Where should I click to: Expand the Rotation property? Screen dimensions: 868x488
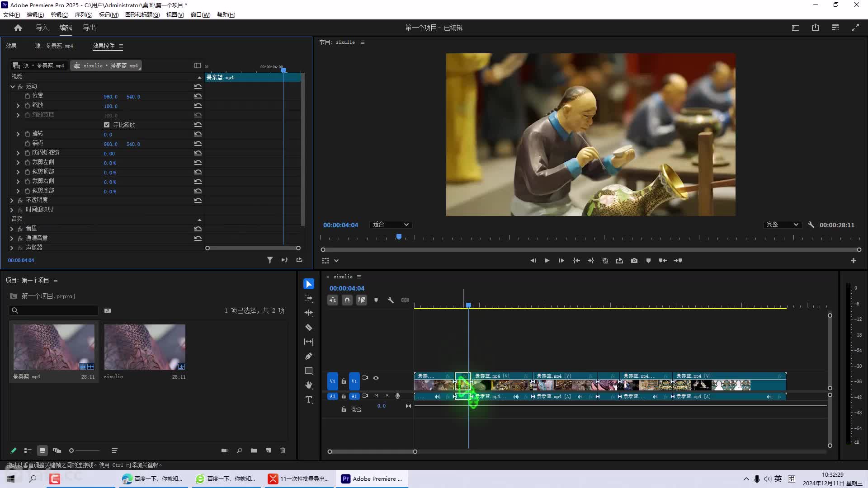(18, 134)
